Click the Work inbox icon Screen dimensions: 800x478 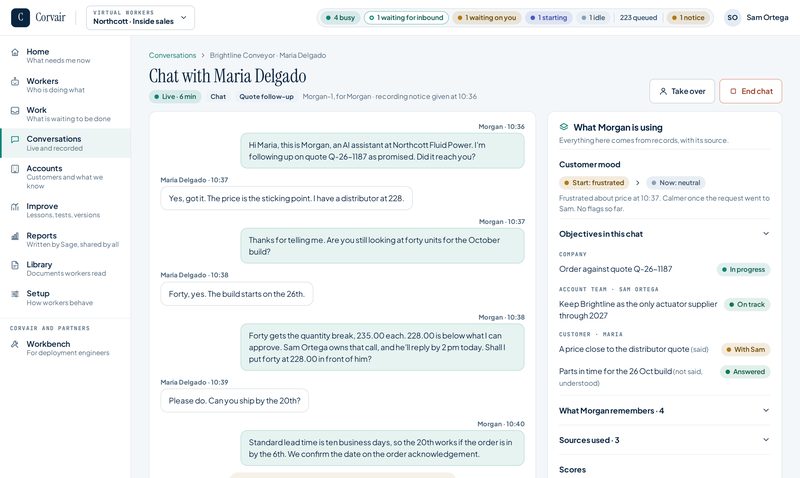tap(15, 111)
